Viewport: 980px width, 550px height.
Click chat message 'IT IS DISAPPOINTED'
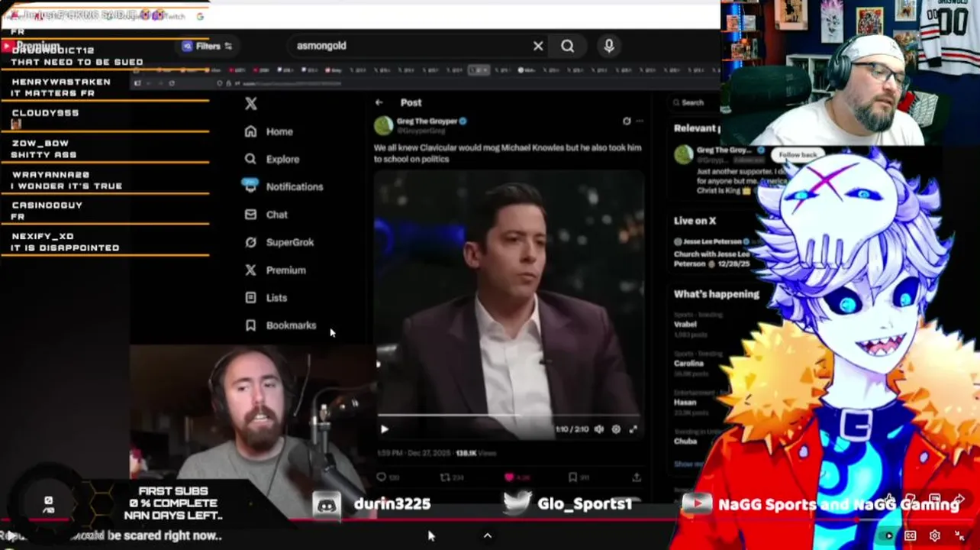pyautogui.click(x=65, y=247)
